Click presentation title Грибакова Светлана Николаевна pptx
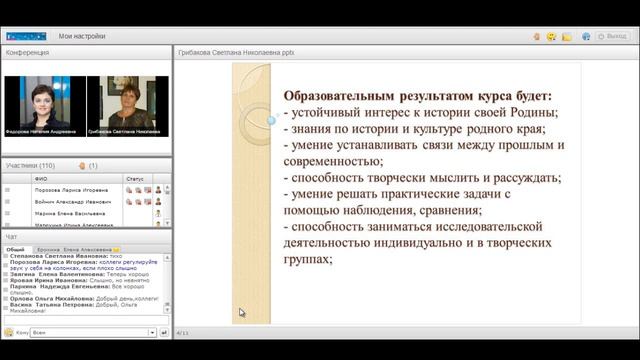This screenshot has width=640, height=360. tap(236, 53)
